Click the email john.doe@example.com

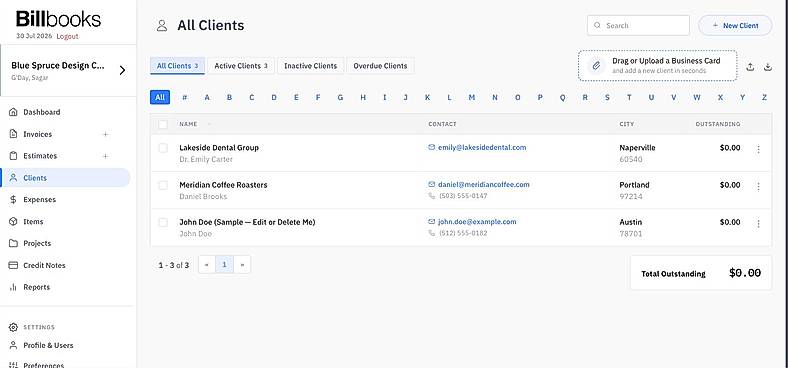[x=477, y=222]
